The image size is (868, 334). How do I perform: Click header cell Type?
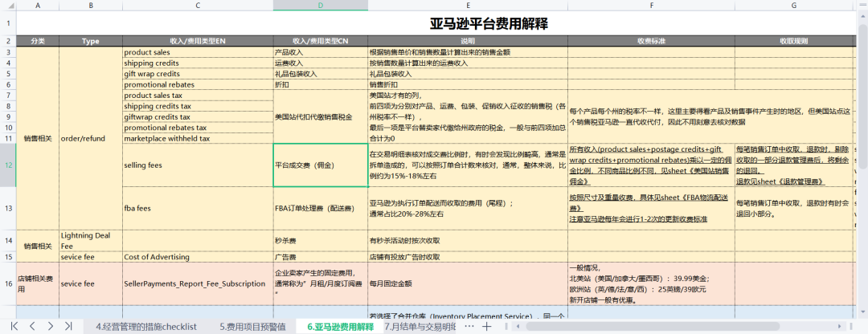(x=91, y=42)
